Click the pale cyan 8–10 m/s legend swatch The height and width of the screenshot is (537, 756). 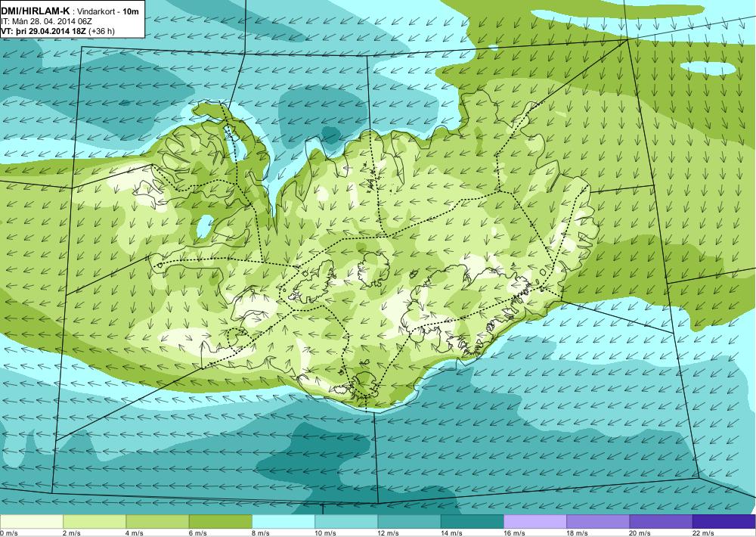[283, 521]
